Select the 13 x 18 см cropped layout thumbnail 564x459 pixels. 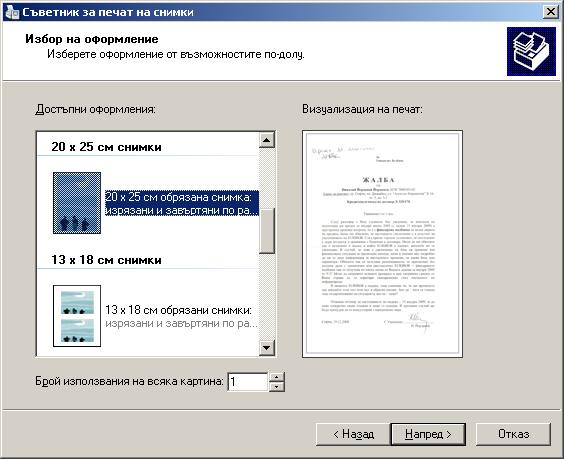point(77,316)
